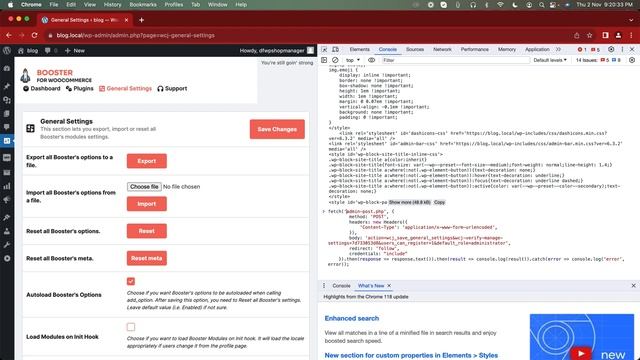Click the Save Changes button
The width and height of the screenshot is (640, 360).
click(277, 129)
